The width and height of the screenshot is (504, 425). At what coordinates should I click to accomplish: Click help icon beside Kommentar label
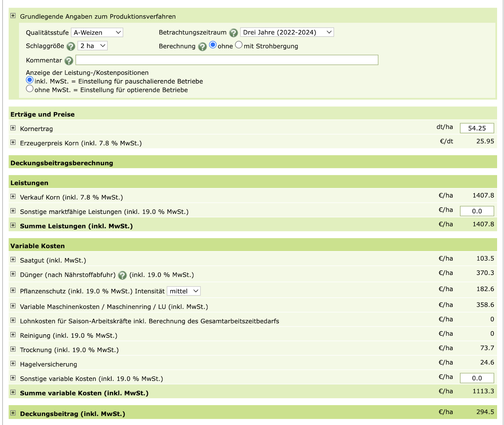pos(69,60)
